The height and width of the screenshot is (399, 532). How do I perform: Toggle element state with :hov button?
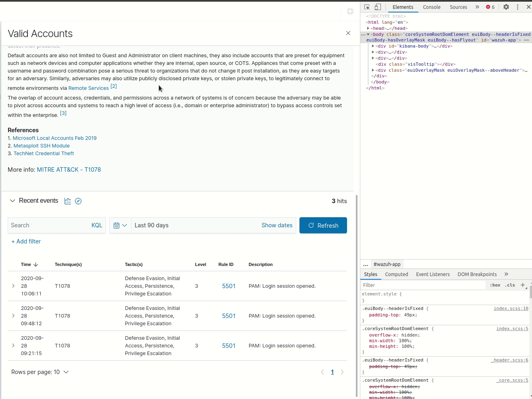(495, 285)
